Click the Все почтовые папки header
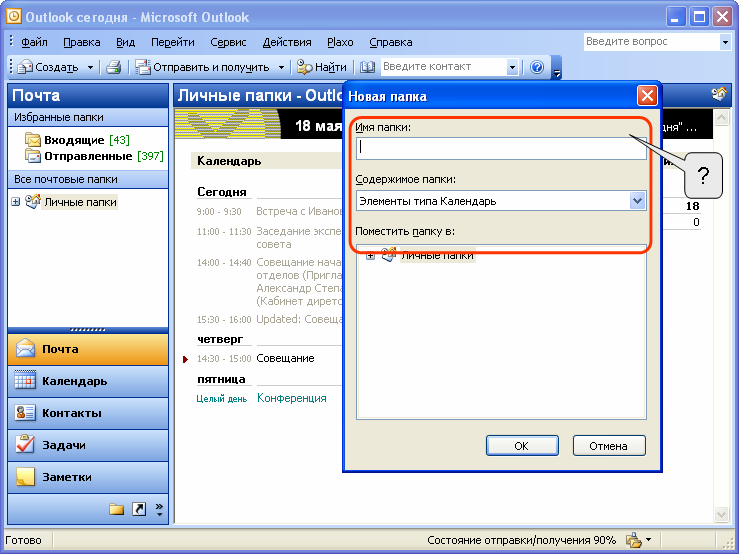 tap(88, 179)
